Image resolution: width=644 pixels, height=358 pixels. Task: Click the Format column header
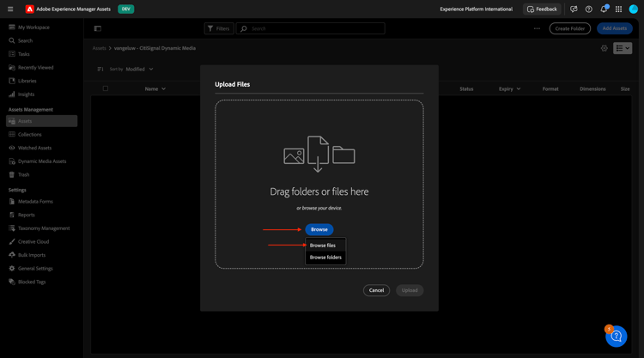(550, 88)
